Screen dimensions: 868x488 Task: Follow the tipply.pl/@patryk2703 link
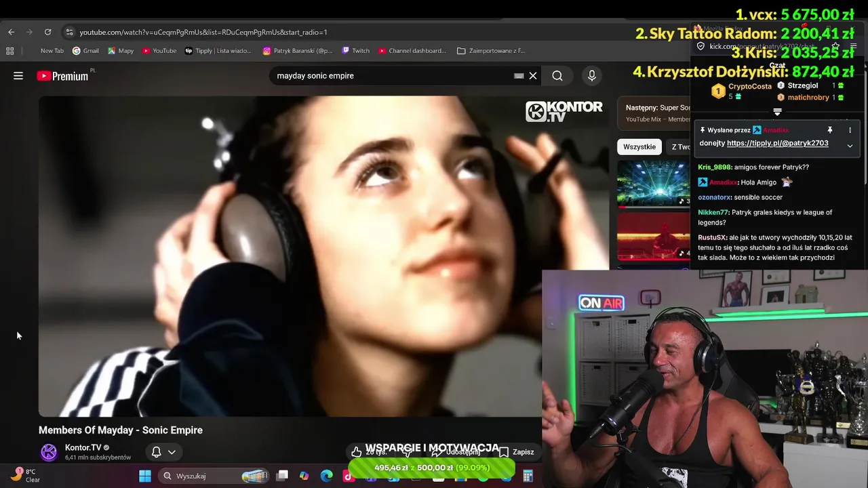777,143
